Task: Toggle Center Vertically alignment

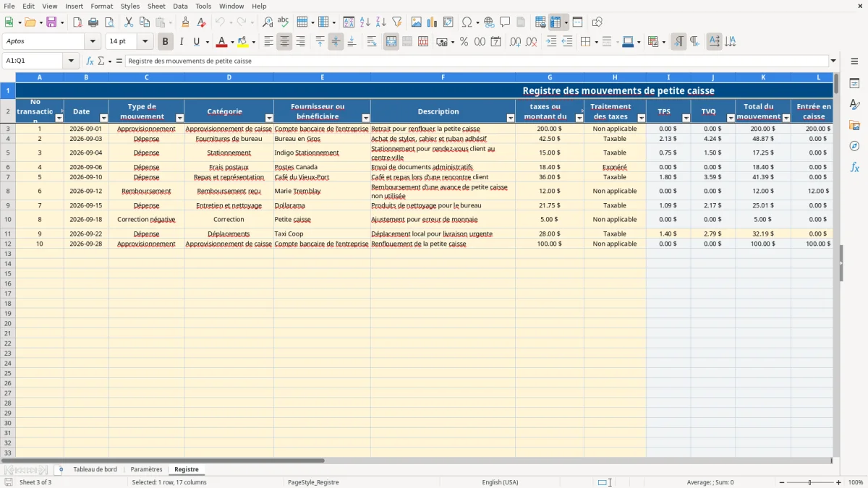Action: point(336,42)
